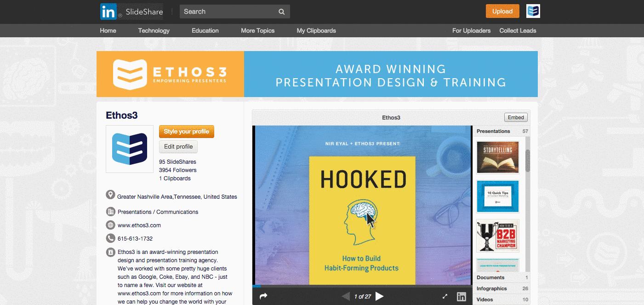Click the 3954 Followers count

pos(178,170)
